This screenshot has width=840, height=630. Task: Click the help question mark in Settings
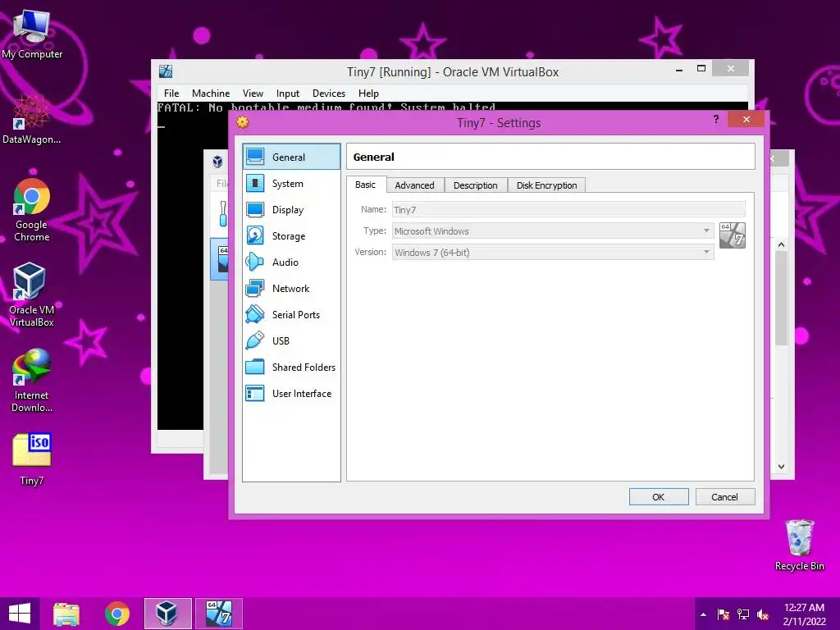point(715,119)
